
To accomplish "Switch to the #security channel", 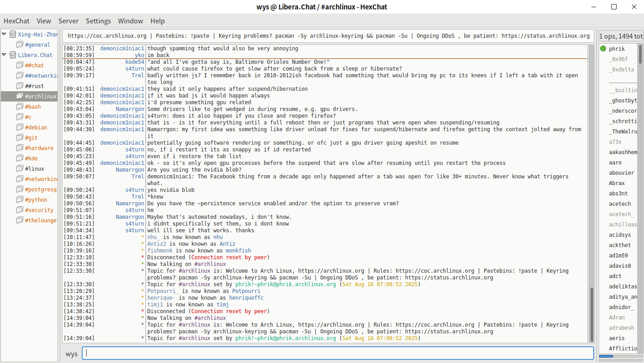I will click(39, 210).
